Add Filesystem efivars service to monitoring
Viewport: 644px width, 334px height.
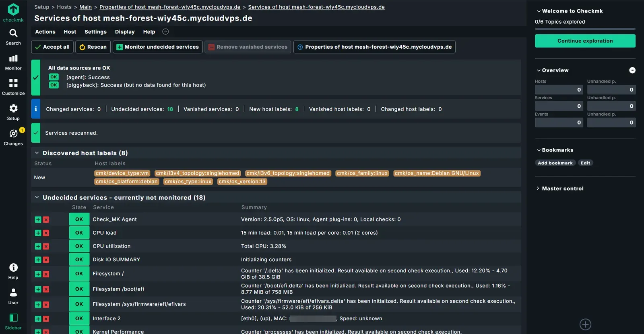38,305
